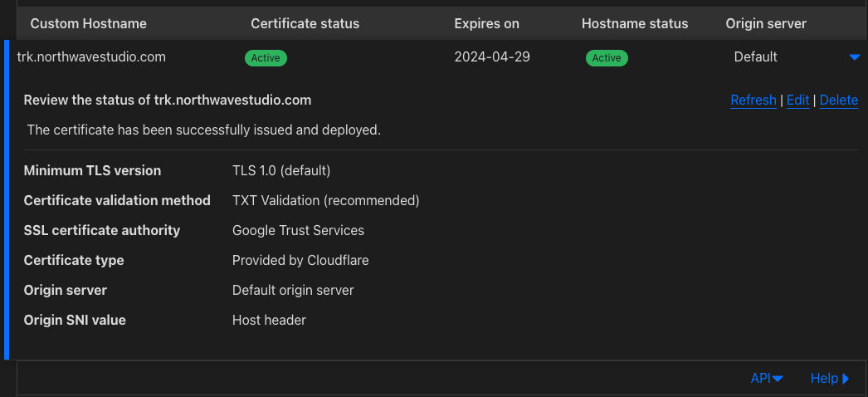The width and height of the screenshot is (868, 397).
Task: Click the Provided by Cloudflare value
Action: point(300,260)
